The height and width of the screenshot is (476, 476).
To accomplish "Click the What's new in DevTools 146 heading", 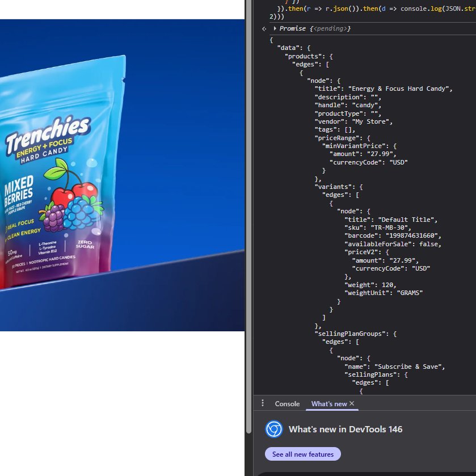I will pos(346,429).
